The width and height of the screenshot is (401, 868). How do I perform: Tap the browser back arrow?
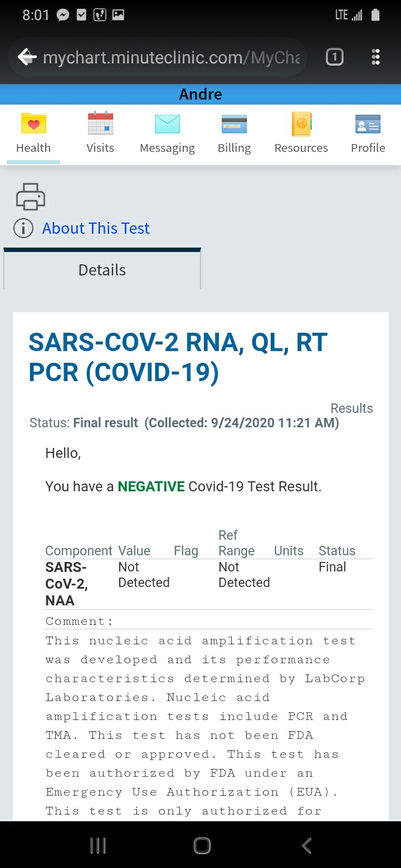click(27, 57)
